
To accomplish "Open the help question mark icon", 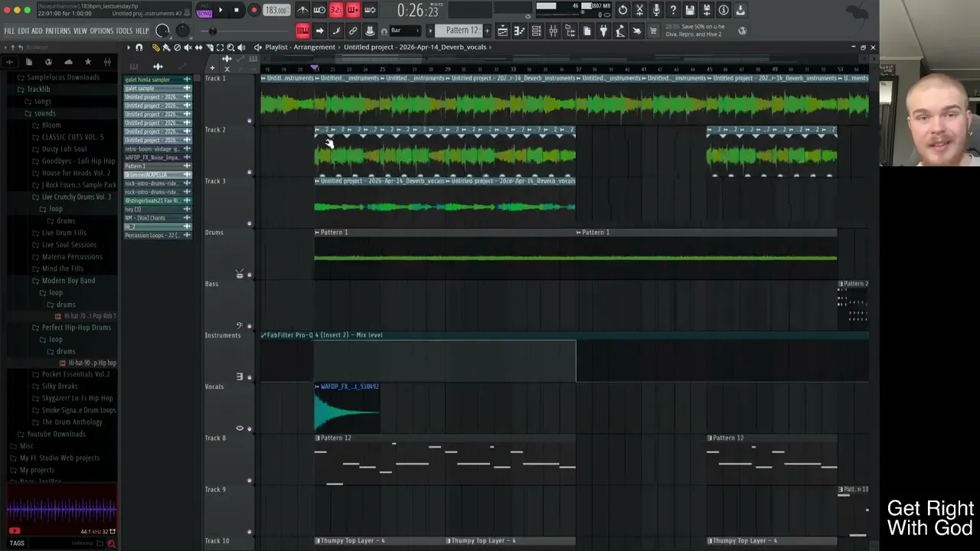I will (x=673, y=10).
